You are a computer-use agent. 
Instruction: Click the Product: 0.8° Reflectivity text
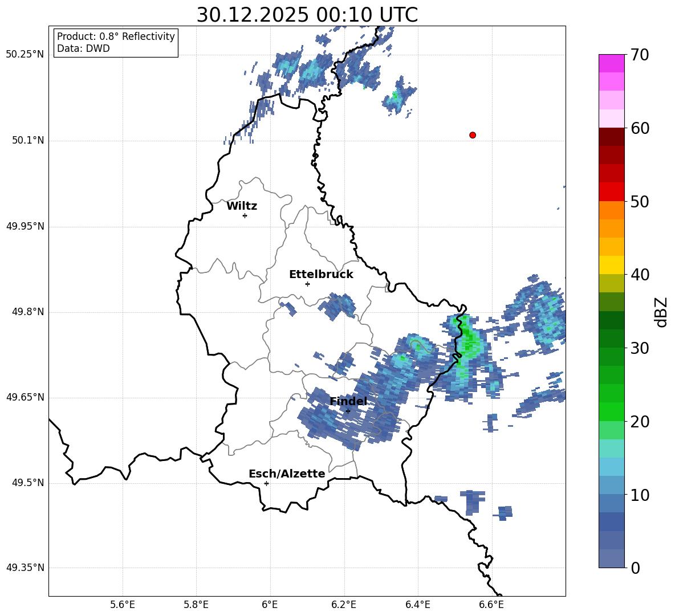116,36
